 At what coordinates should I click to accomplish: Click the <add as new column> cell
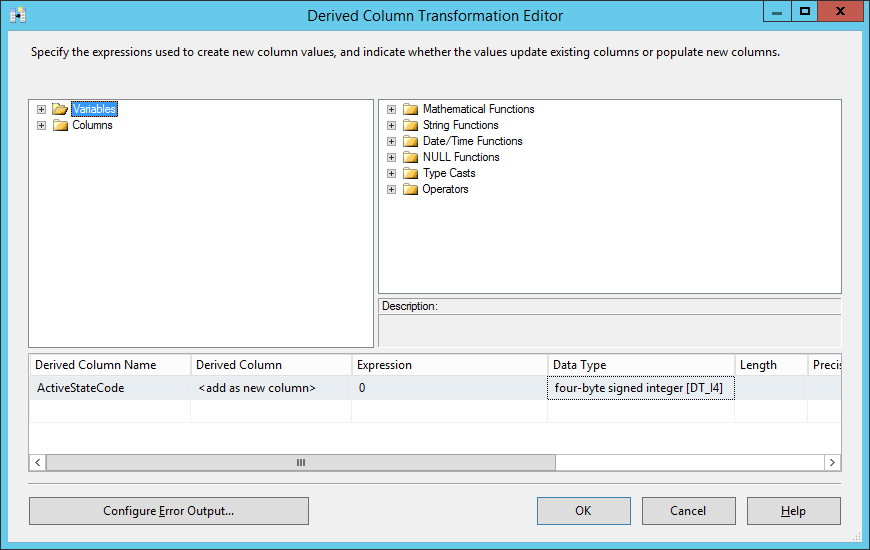[271, 388]
